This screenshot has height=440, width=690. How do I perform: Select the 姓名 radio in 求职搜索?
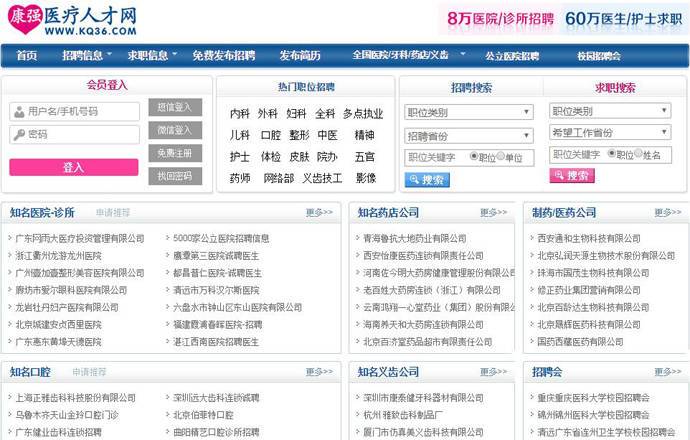coord(637,154)
